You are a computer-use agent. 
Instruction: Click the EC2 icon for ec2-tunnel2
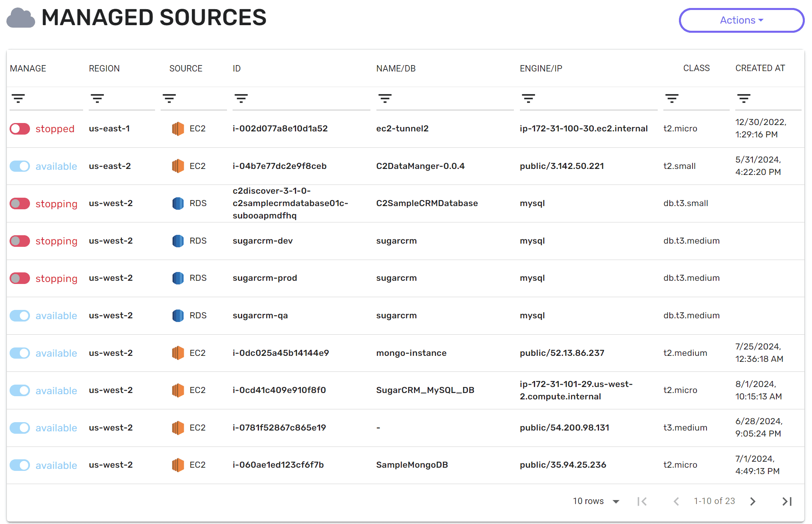tap(178, 129)
